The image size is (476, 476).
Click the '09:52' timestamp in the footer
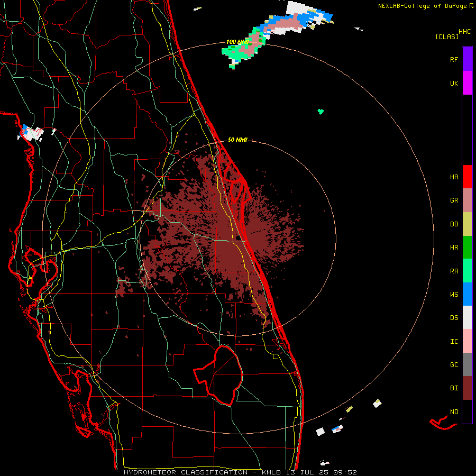tap(344, 472)
